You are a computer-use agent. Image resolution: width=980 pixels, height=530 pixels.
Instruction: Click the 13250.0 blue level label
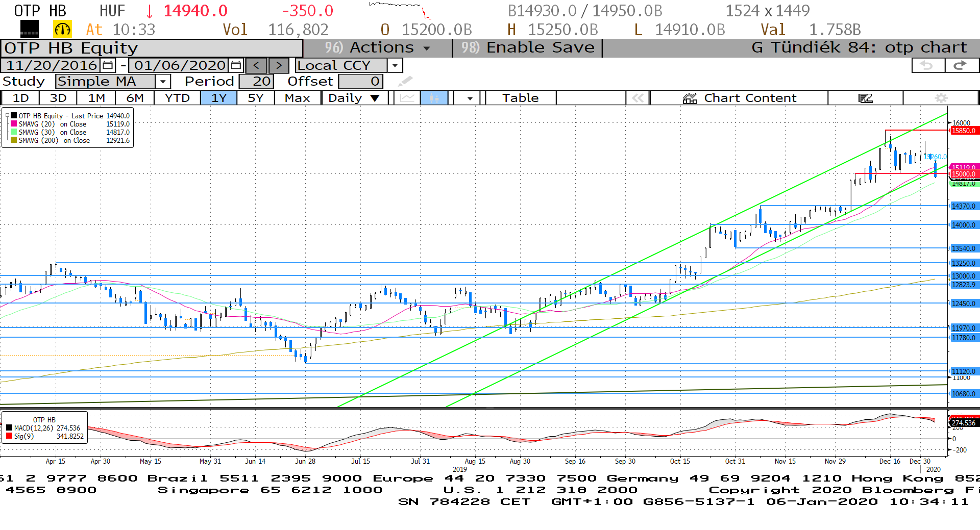964,263
